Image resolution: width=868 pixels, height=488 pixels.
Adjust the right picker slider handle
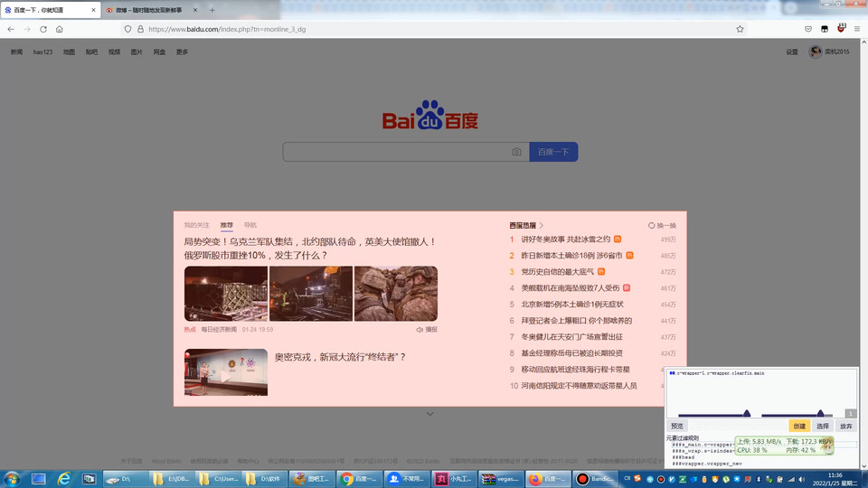tap(820, 413)
